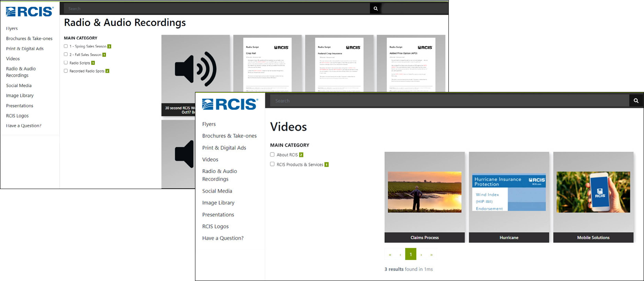Click the search magnifier in Videos window
This screenshot has width=644, height=281.
pos(636,101)
